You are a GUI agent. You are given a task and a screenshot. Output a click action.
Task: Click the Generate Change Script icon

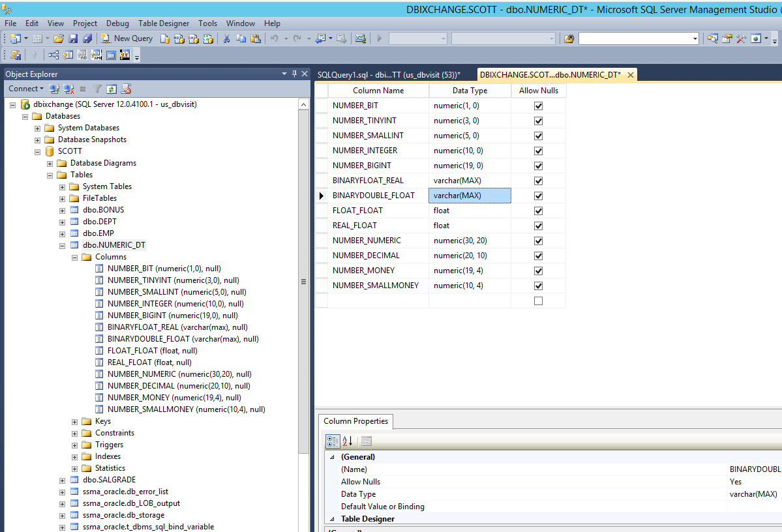[x=16, y=55]
